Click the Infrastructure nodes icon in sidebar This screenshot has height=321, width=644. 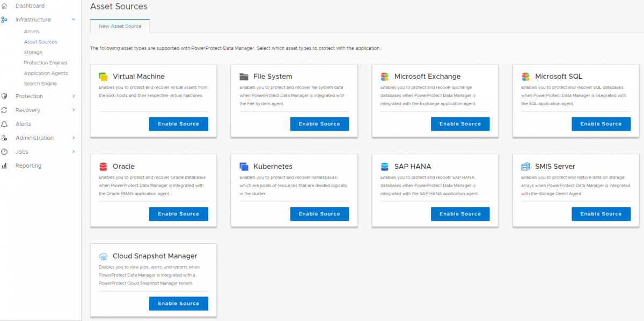(4, 20)
